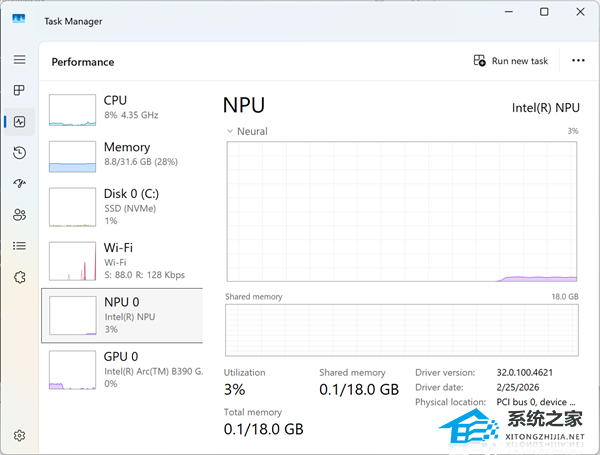Click the Wi-Fi throughput mini graph
600x455 pixels.
[x=72, y=261]
